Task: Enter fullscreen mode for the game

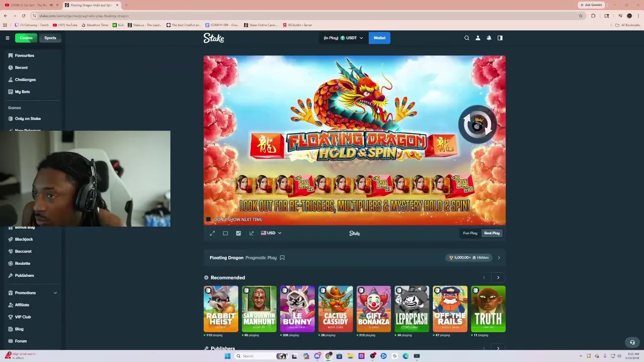Action: 212,233
